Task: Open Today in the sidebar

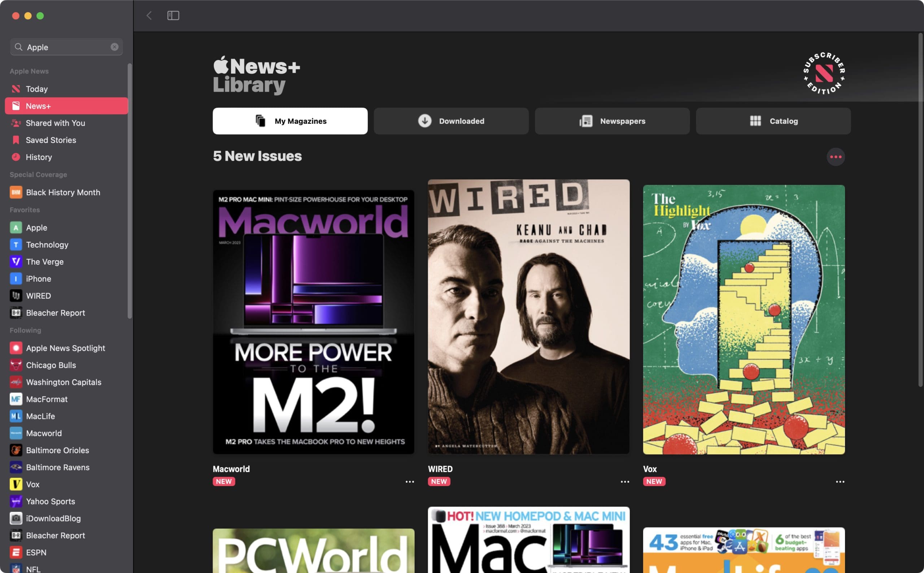Action: pos(66,89)
